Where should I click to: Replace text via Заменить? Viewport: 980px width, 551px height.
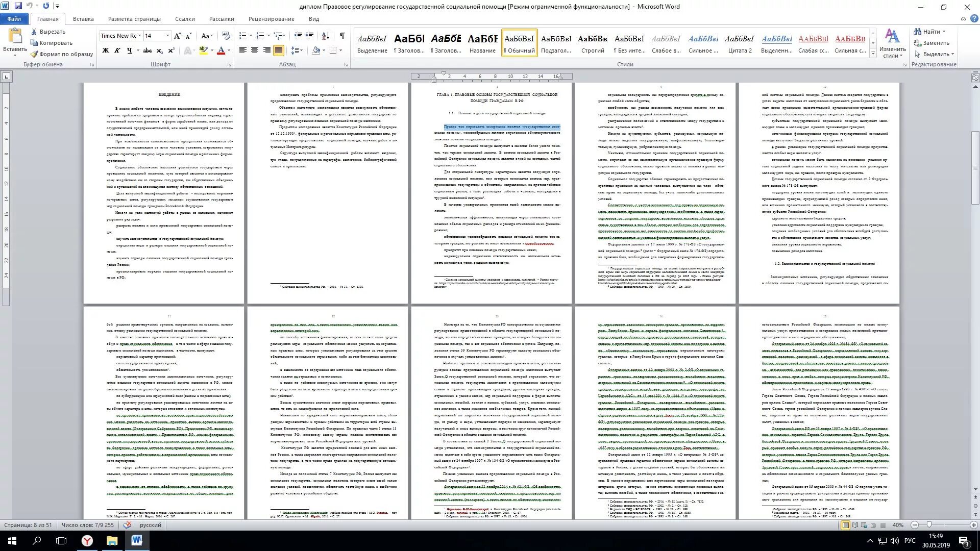pyautogui.click(x=932, y=43)
